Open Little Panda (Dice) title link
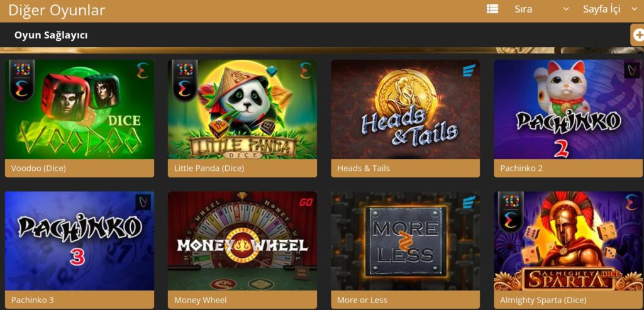This screenshot has height=310, width=644. pos(209,169)
